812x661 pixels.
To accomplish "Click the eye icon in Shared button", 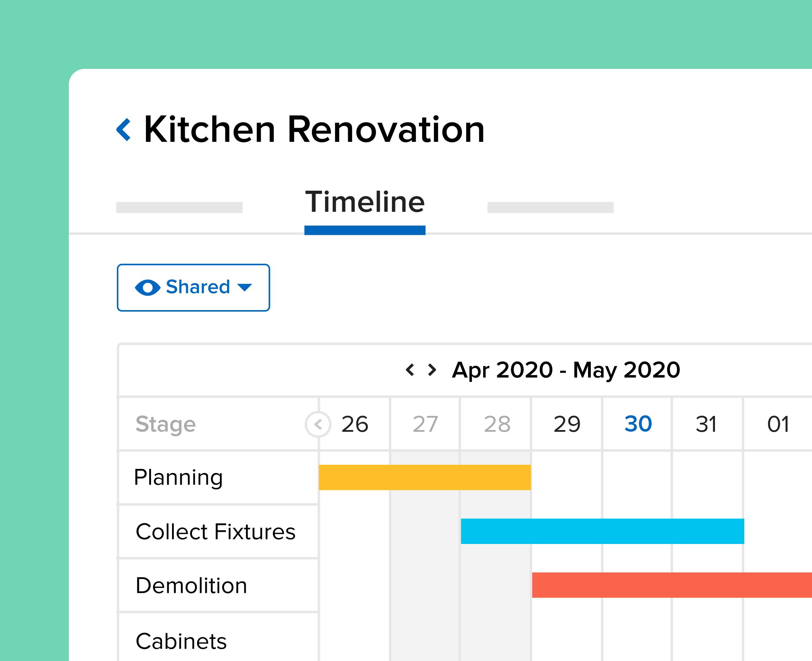I will click(x=148, y=287).
